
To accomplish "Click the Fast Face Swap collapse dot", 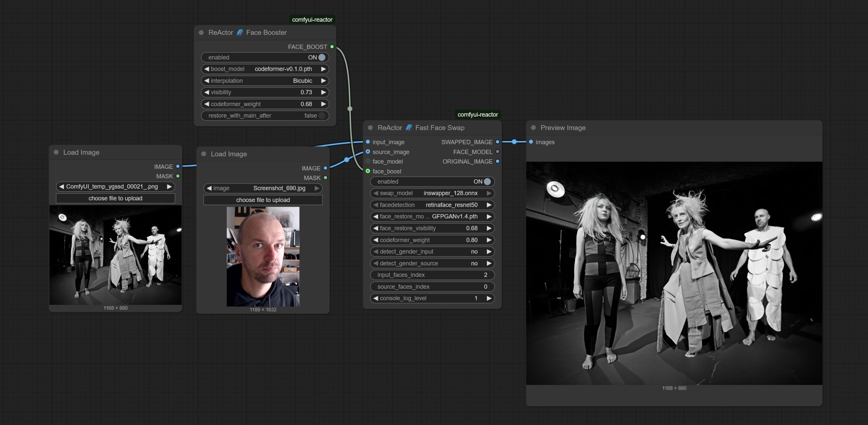I will point(370,128).
